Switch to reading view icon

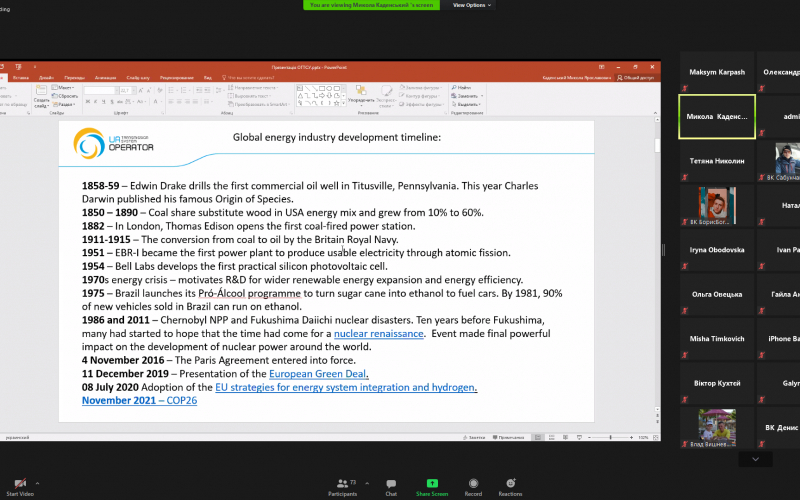tap(565, 437)
